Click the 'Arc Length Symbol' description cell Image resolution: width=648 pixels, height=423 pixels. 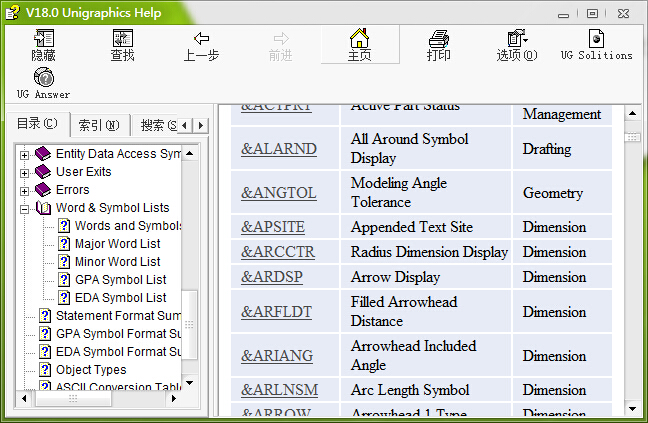[x=426, y=390]
